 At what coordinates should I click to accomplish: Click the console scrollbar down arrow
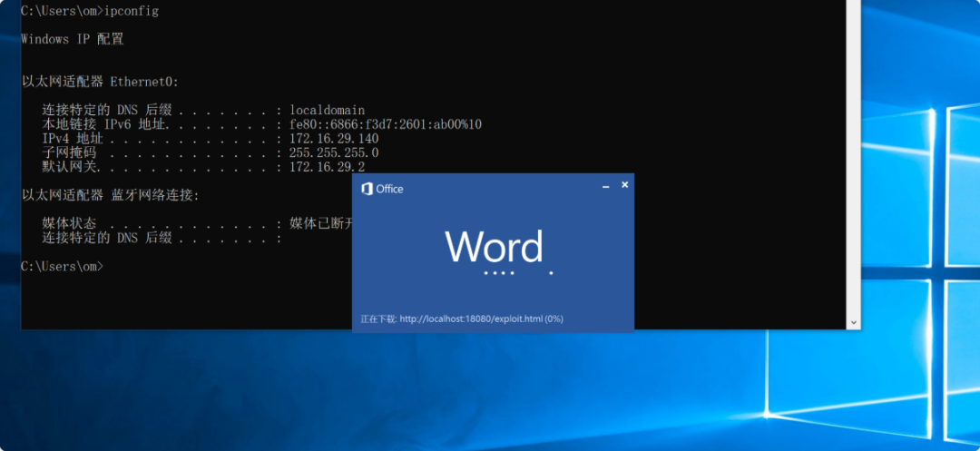pos(853,322)
